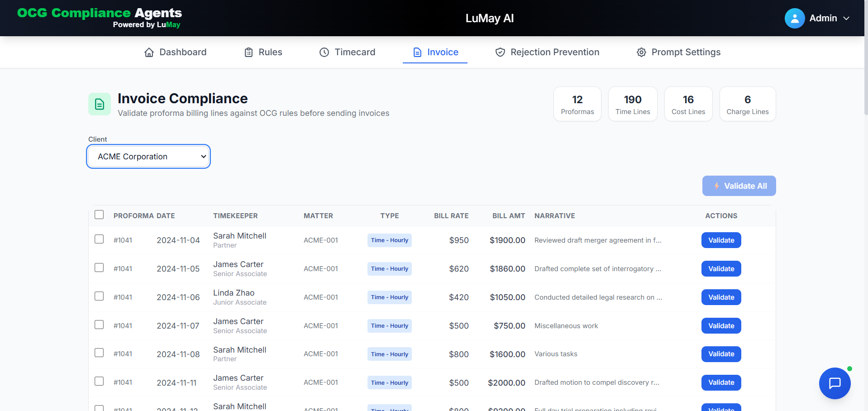This screenshot has height=411, width=868.
Task: Expand the Admin menu chevron
Action: [846, 19]
